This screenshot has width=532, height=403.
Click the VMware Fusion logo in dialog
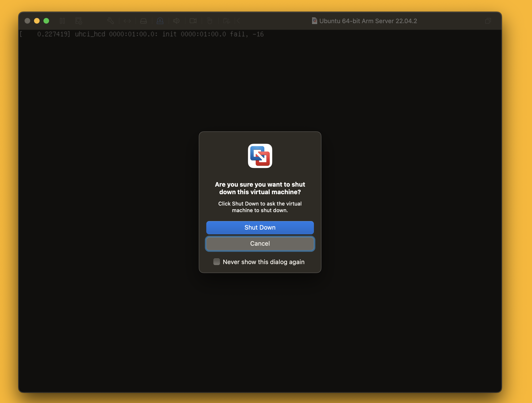click(x=260, y=156)
